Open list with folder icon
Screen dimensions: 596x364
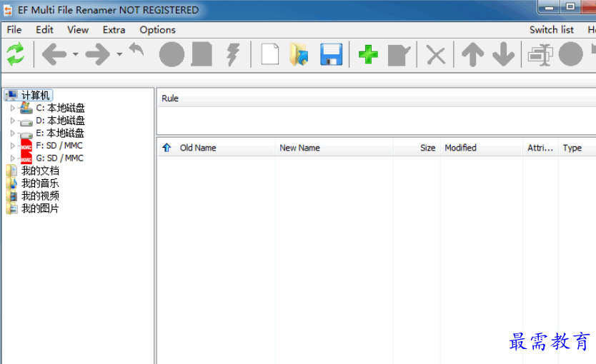[299, 55]
